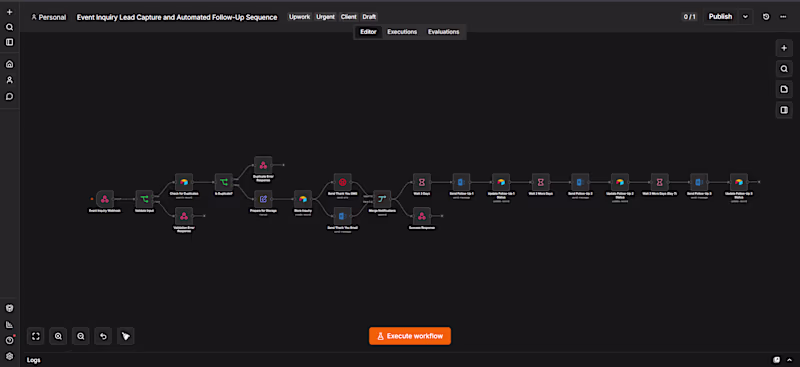
Task: Go to Home in the sidebar
Action: click(x=9, y=64)
